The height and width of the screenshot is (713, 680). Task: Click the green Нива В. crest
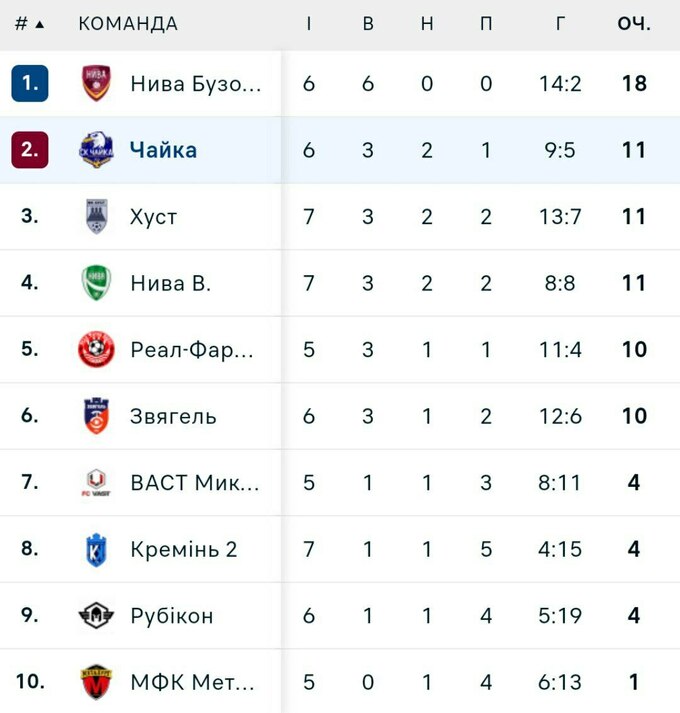[x=96, y=283]
